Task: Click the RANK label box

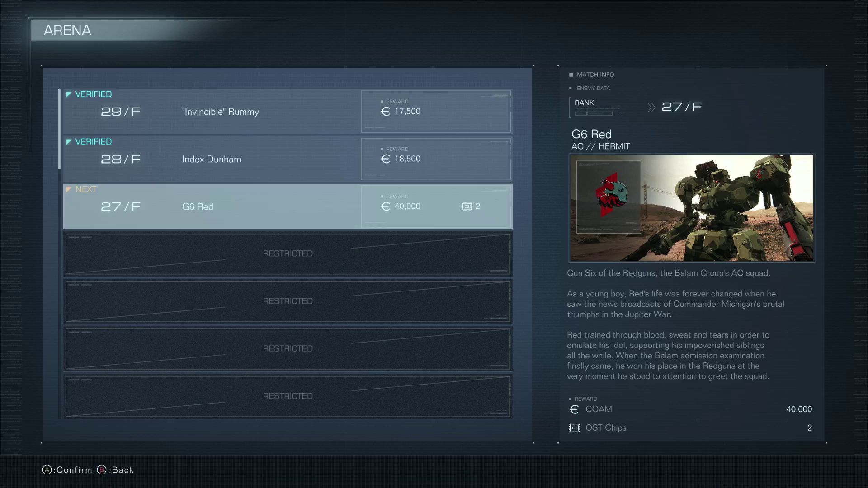Action: click(x=597, y=107)
